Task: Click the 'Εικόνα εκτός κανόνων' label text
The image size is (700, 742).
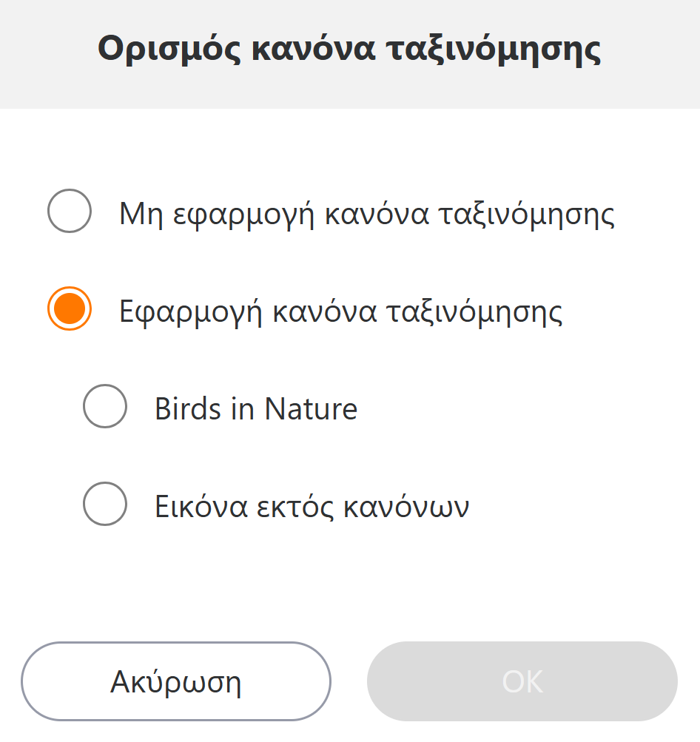Action: pyautogui.click(x=312, y=507)
